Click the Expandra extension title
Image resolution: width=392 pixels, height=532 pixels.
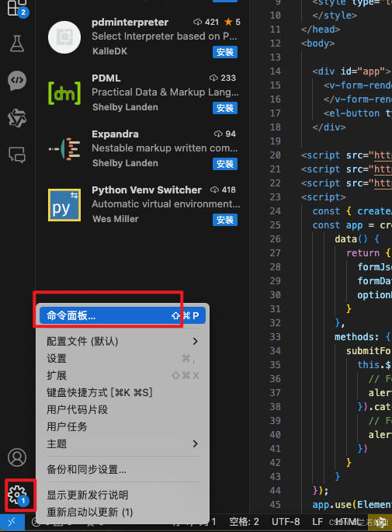pyautogui.click(x=115, y=134)
